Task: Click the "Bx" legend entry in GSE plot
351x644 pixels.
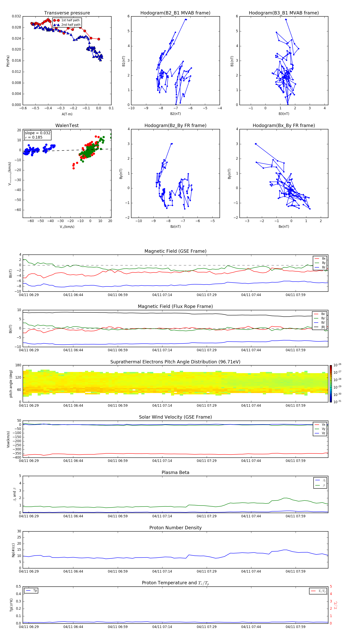Action: [320, 259]
